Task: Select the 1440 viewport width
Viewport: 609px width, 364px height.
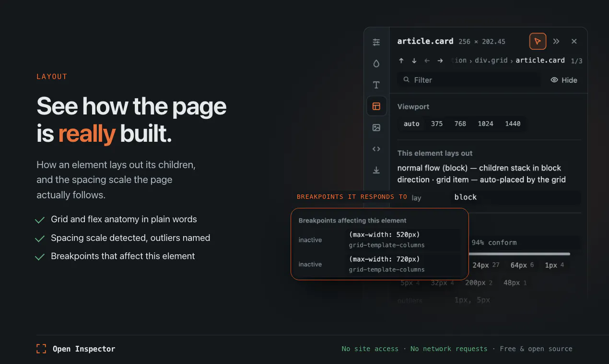Action: coord(513,124)
